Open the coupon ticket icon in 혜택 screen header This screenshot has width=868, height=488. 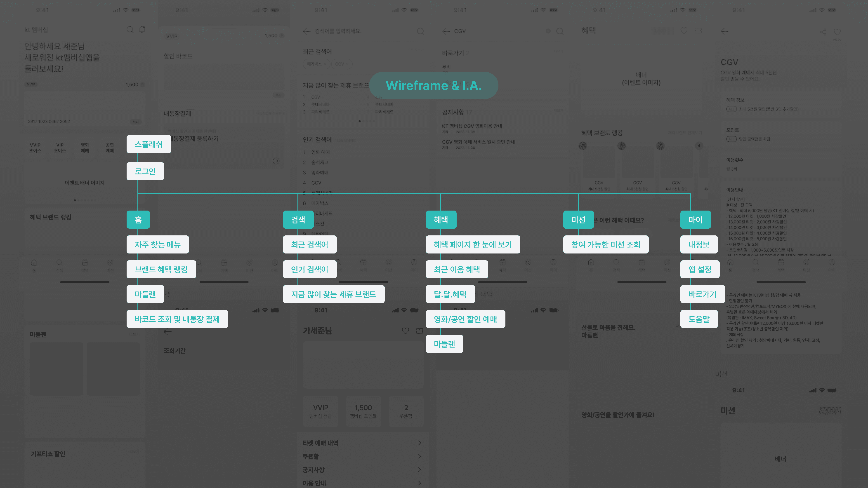click(698, 31)
